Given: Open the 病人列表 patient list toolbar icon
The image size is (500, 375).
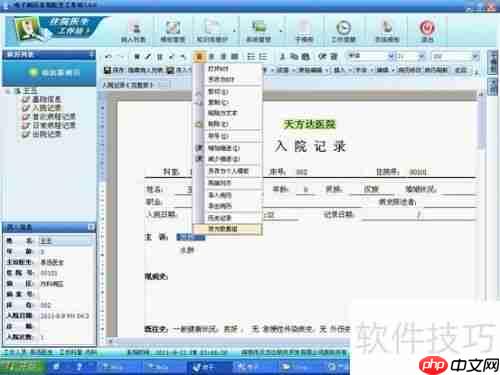Looking at the screenshot, I should (134, 32).
